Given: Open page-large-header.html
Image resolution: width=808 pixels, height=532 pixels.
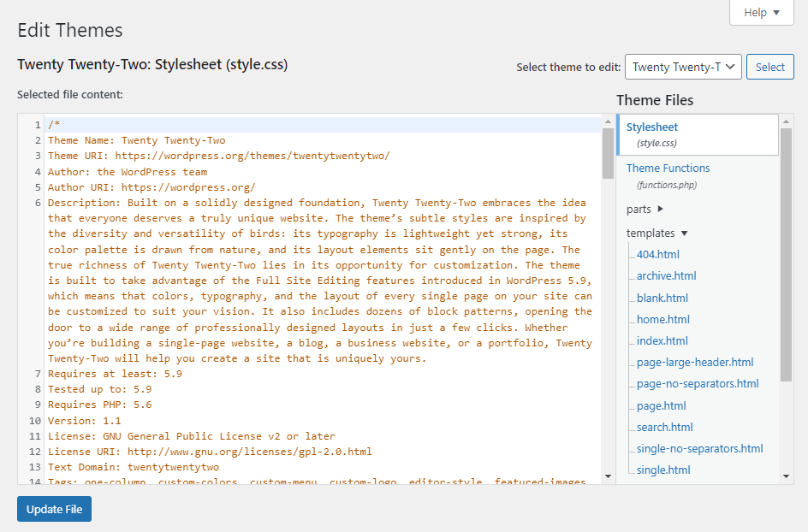Looking at the screenshot, I should tap(695, 362).
